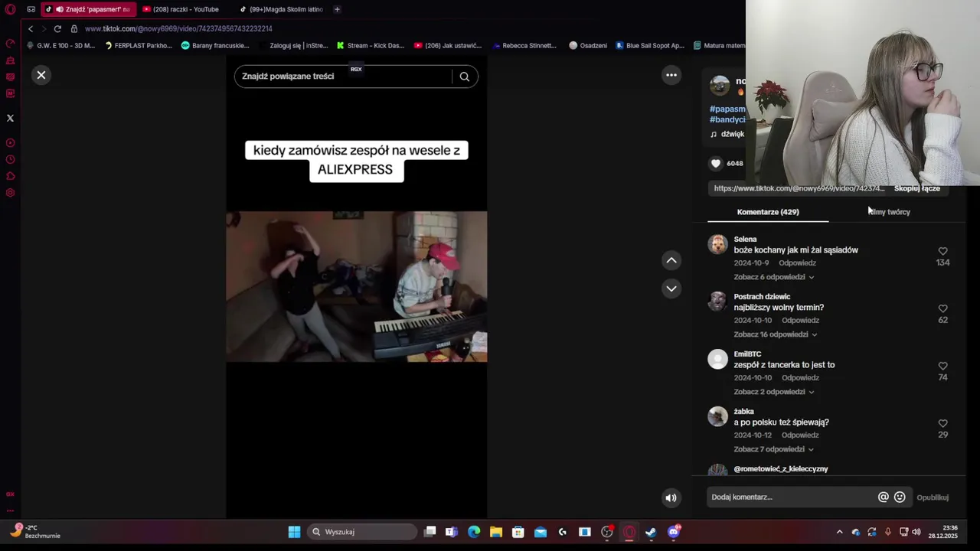
Task: Show site info via the address bar padlock
Action: point(74,28)
